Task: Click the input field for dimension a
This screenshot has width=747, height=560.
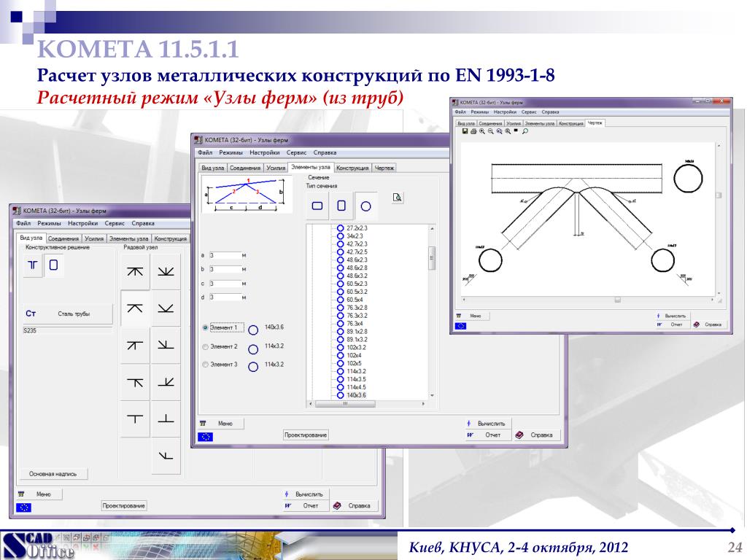Action: 225,256
